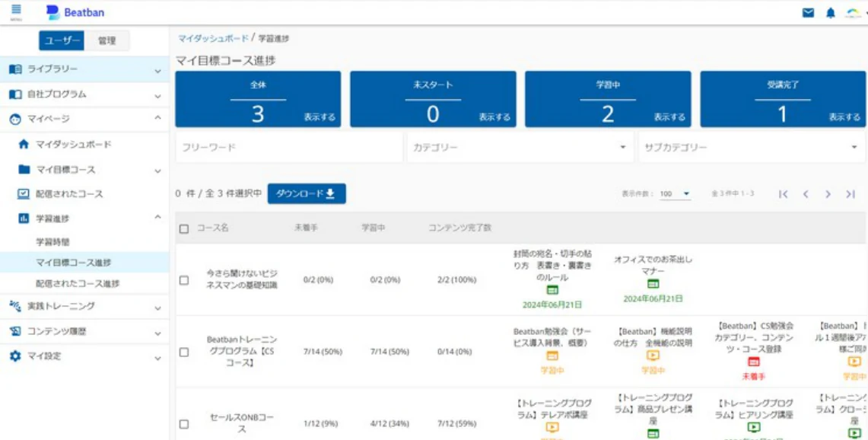Go to first page pagination icon
The width and height of the screenshot is (868, 440).
(x=783, y=194)
